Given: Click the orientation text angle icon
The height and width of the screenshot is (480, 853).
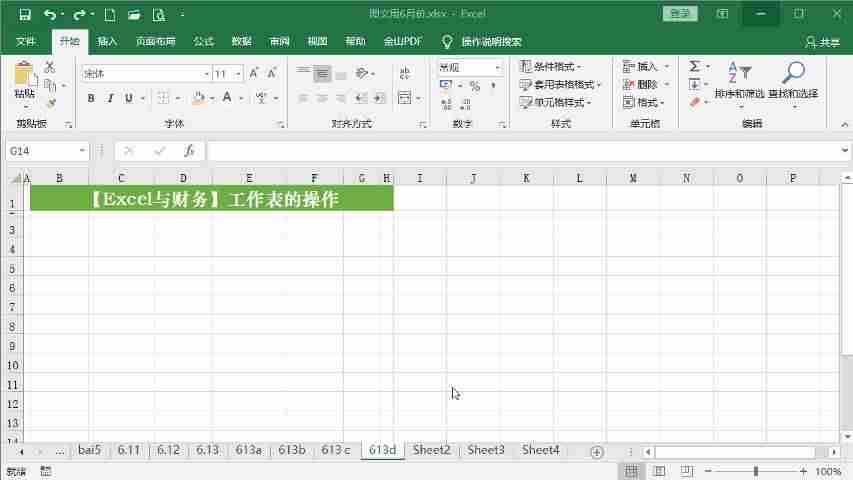Looking at the screenshot, I should pyautogui.click(x=362, y=73).
